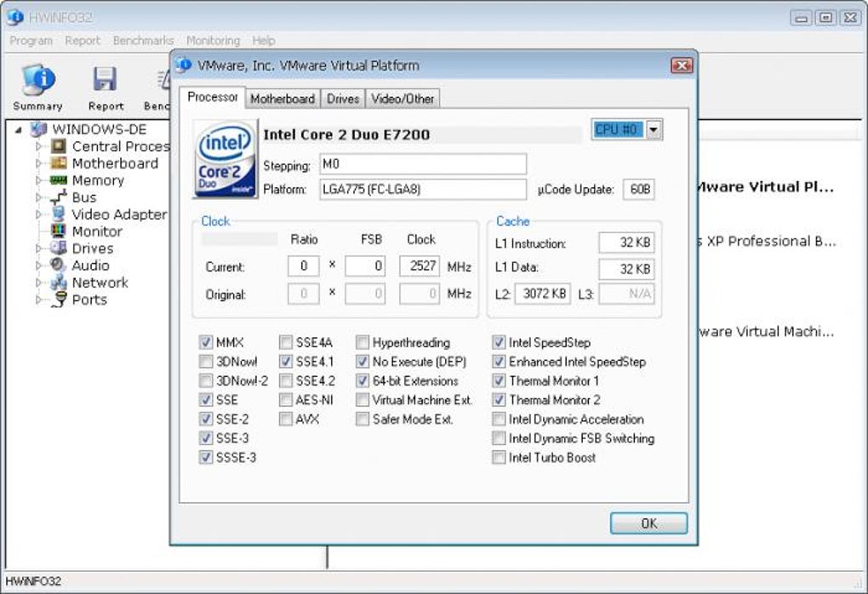Viewport: 868px width, 594px height.
Task: Select the Motherboard icon in tree
Action: (x=59, y=163)
